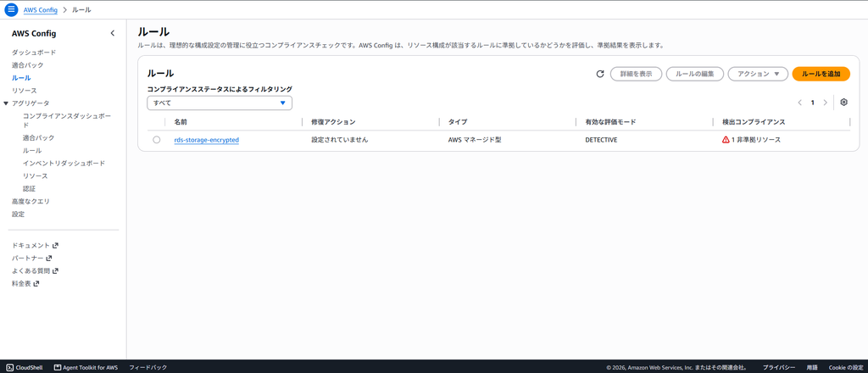Click the DETECTIVE cell
Image resolution: width=868 pixels, height=373 pixels.
pyautogui.click(x=601, y=140)
